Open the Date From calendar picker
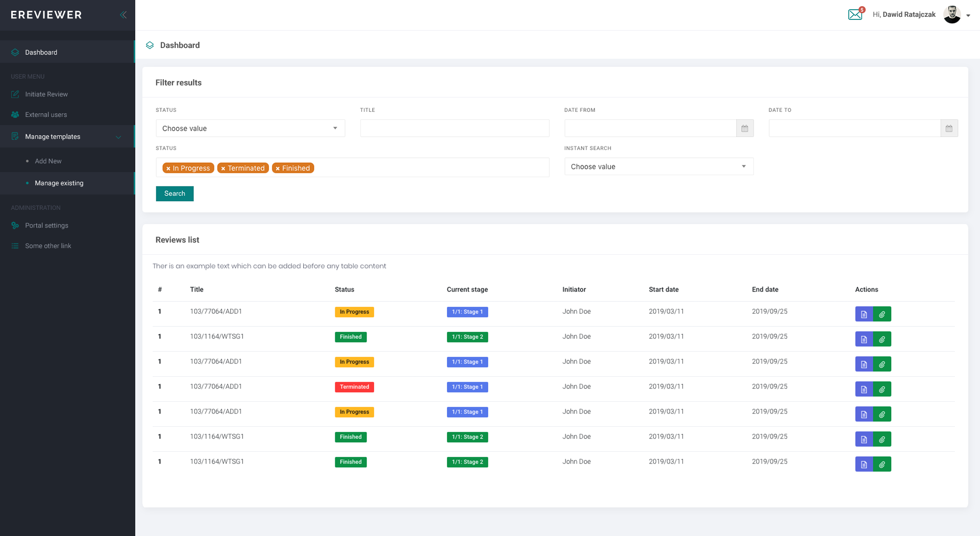The image size is (980, 536). point(745,129)
